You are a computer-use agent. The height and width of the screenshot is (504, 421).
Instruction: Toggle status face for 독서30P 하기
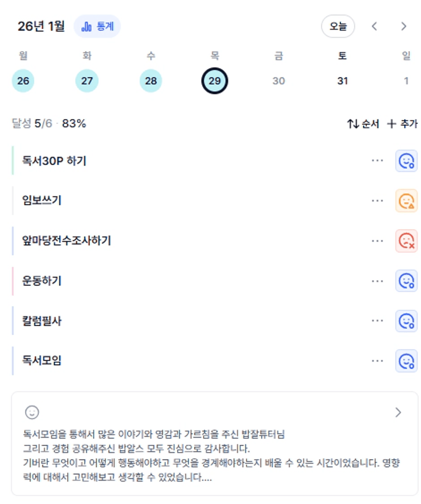406,161
